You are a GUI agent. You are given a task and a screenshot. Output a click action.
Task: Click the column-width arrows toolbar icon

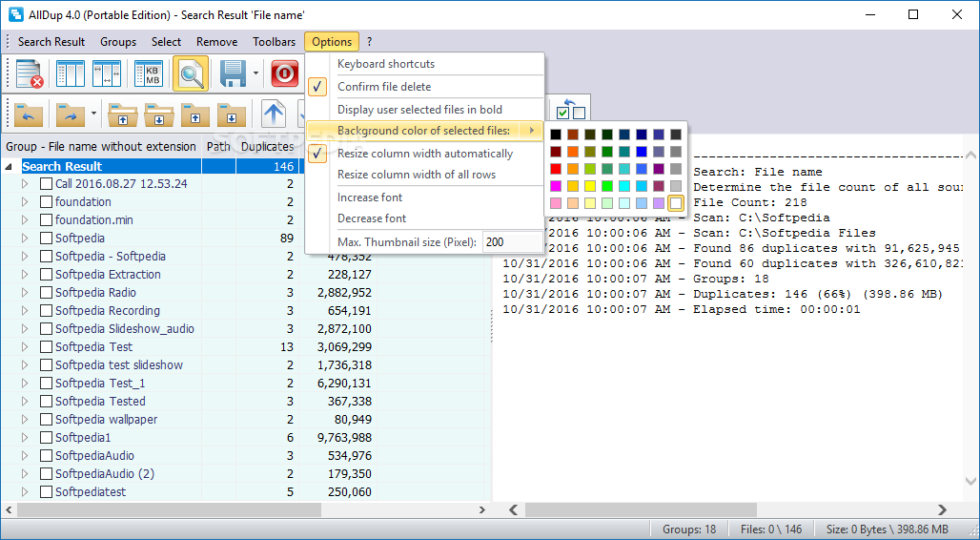point(106,73)
